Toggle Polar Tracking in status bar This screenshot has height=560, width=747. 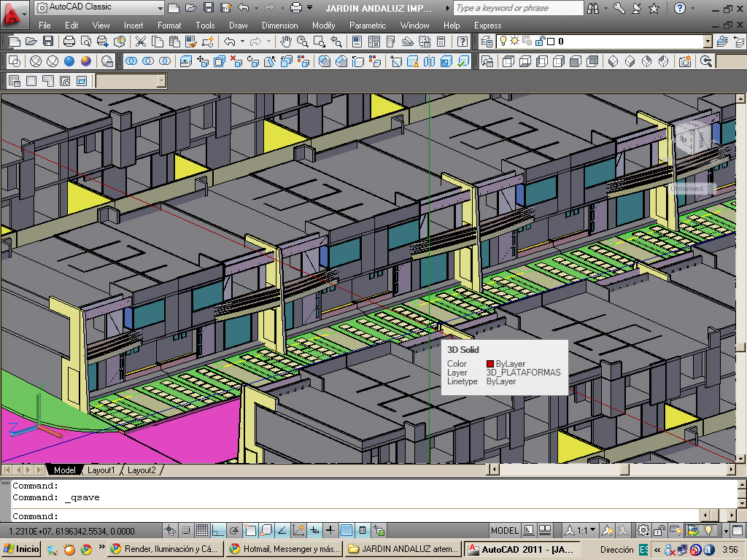pyautogui.click(x=234, y=530)
